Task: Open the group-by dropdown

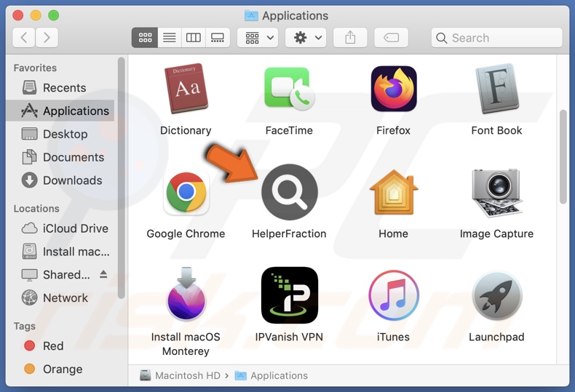Action: [x=258, y=37]
